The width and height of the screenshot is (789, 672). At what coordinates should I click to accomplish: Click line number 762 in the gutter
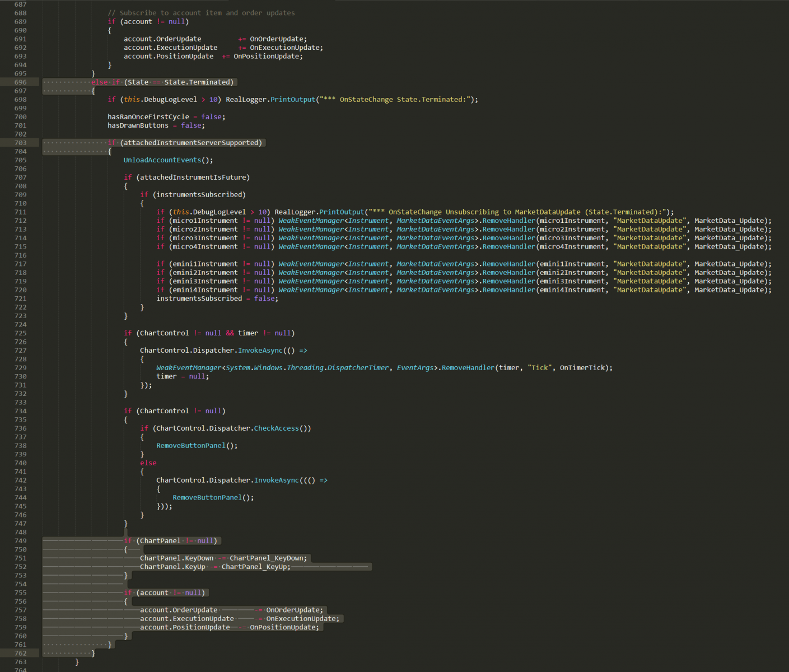point(20,653)
